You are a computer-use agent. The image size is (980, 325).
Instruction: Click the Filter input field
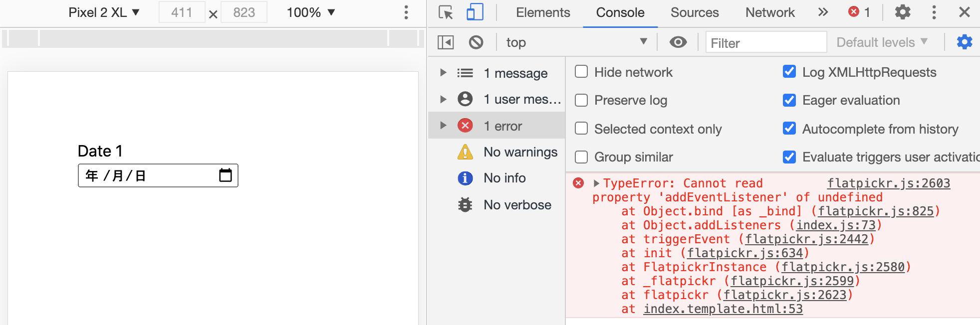coord(766,43)
